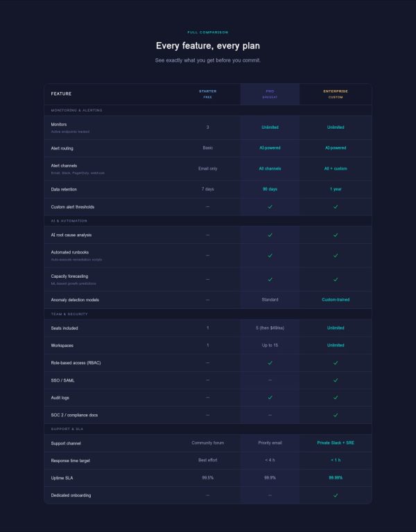Click the '7 days' data retention value
The image size is (416, 532).
click(x=208, y=189)
